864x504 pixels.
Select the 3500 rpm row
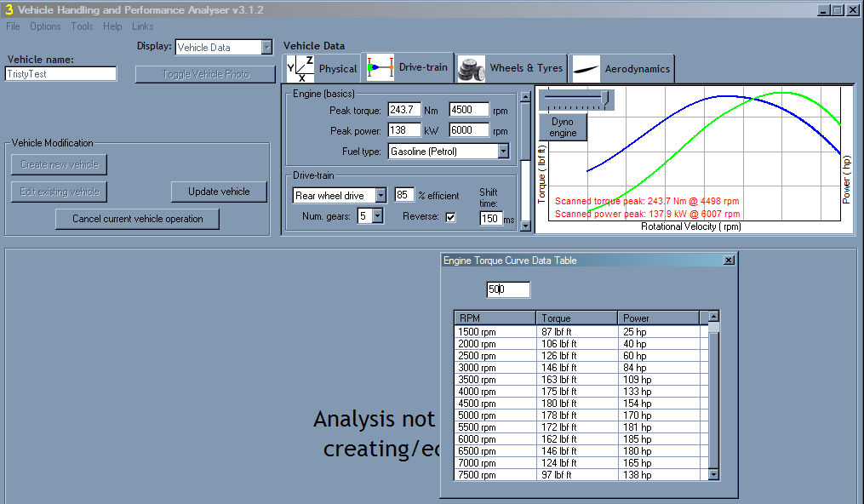coord(581,380)
